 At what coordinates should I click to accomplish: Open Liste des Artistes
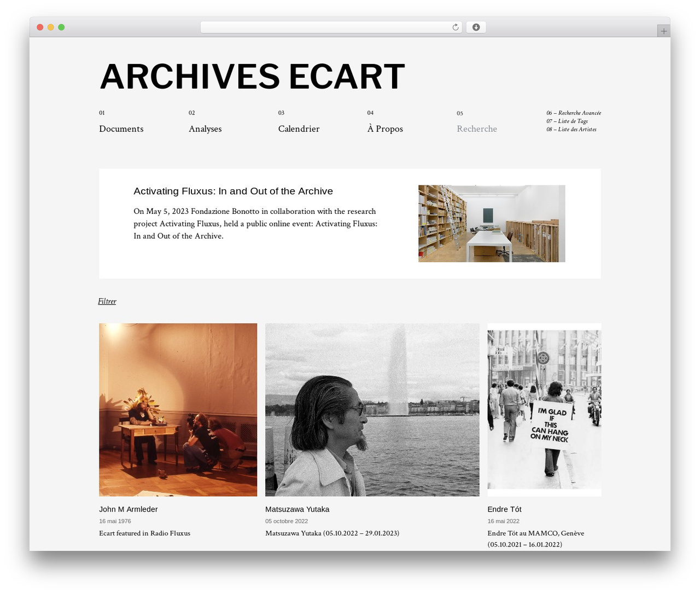click(571, 129)
